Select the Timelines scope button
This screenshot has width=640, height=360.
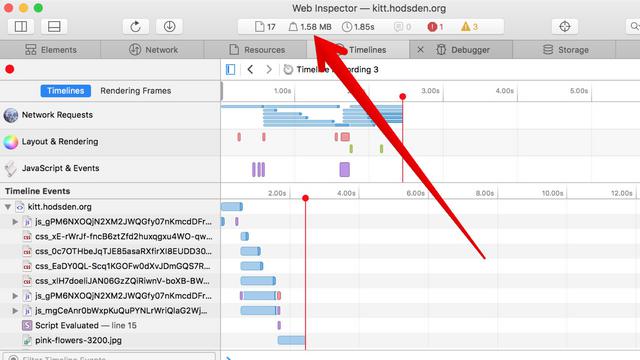(x=65, y=91)
